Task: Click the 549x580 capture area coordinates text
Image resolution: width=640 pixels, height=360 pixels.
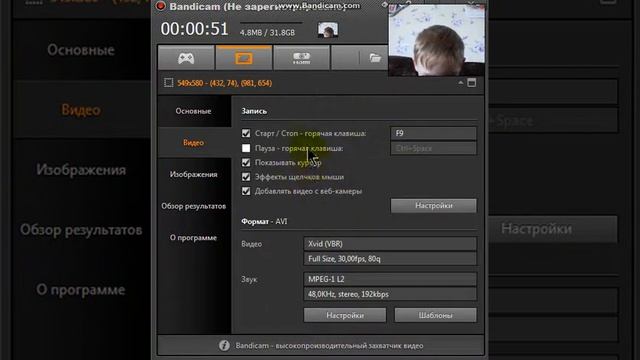Action: point(224,83)
